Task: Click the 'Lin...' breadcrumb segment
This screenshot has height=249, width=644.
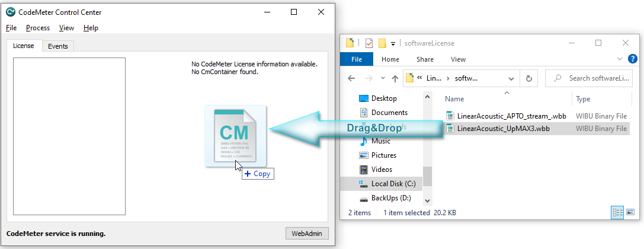Action: 433,78
